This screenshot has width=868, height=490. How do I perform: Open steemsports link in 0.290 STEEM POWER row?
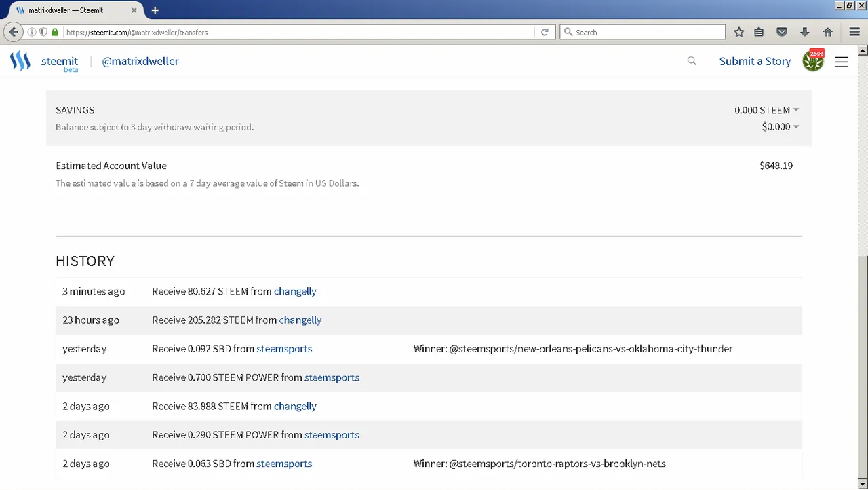tap(332, 435)
